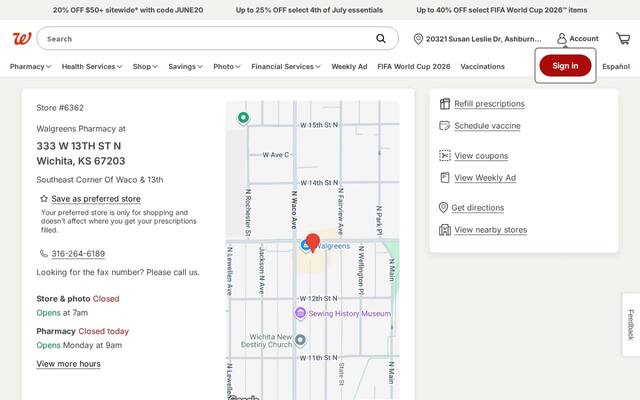Screen dimensions: 640x400
Task: Click the Schedule vaccine link
Action: pos(487,126)
